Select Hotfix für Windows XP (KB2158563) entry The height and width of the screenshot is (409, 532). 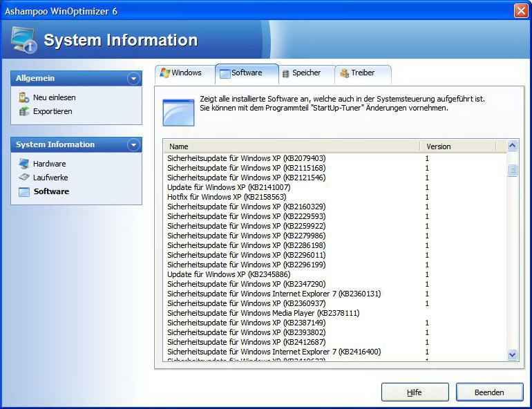(x=227, y=197)
